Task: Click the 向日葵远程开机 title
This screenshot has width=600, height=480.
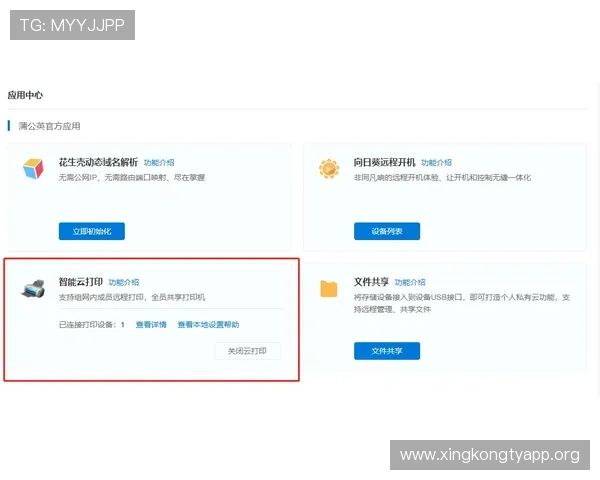Action: 384,162
